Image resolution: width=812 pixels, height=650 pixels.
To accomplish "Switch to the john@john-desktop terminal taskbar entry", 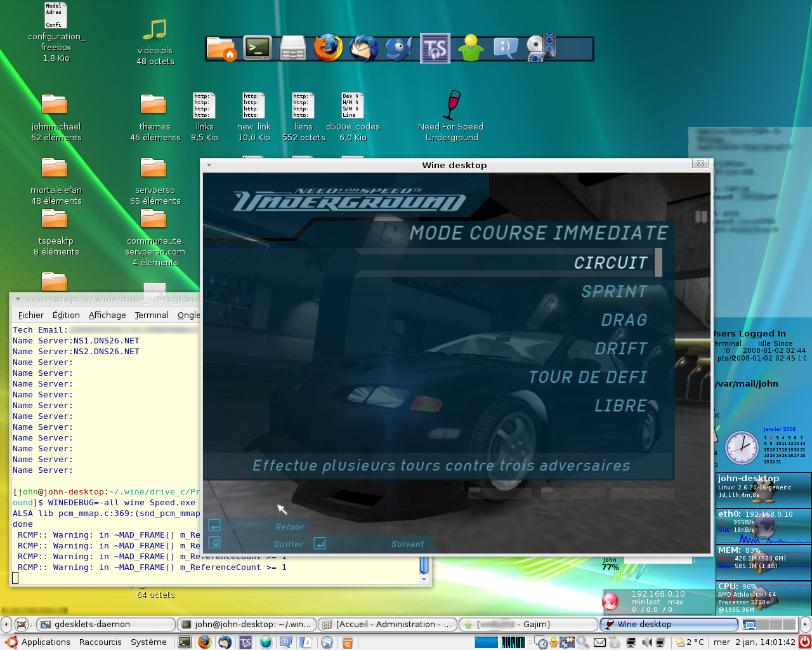I will tap(246, 624).
